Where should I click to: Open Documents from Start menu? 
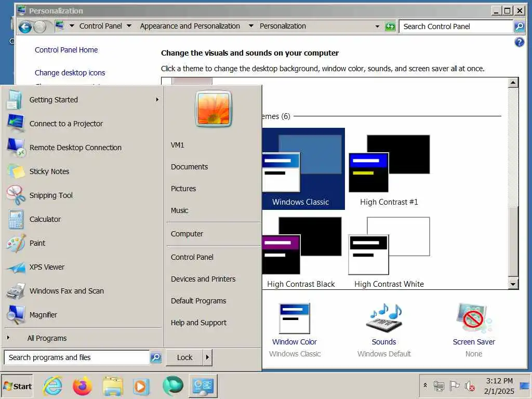[214, 167]
